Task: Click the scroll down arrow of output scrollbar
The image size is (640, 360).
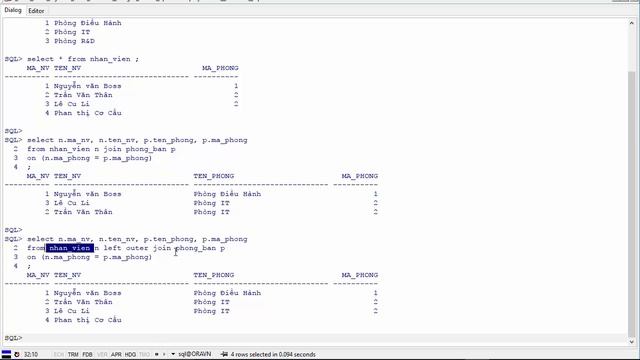Action: pos(631,342)
